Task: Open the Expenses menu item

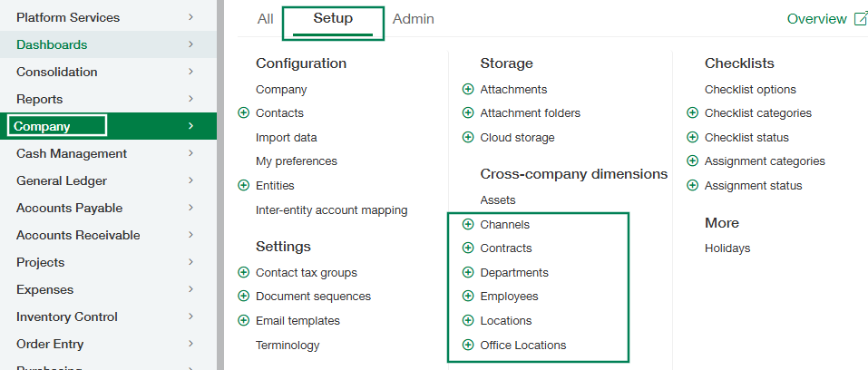Action: [x=108, y=289]
